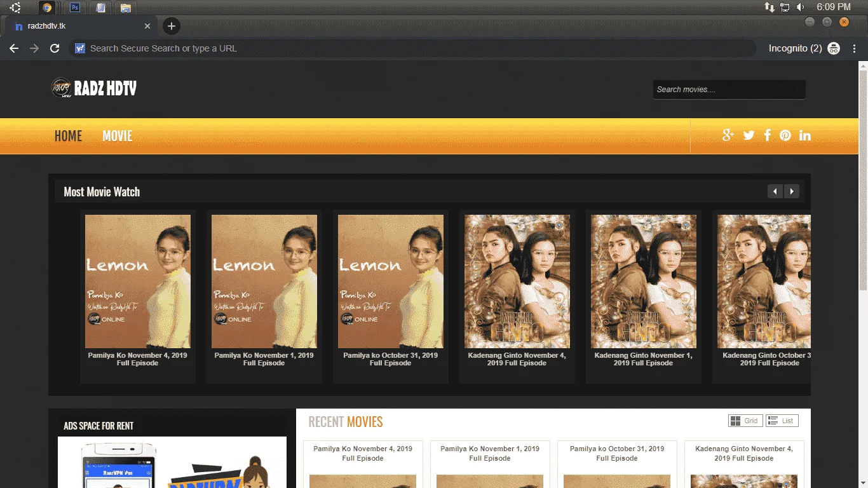
Task: Open Photoshop from the taskbar
Action: coord(75,8)
